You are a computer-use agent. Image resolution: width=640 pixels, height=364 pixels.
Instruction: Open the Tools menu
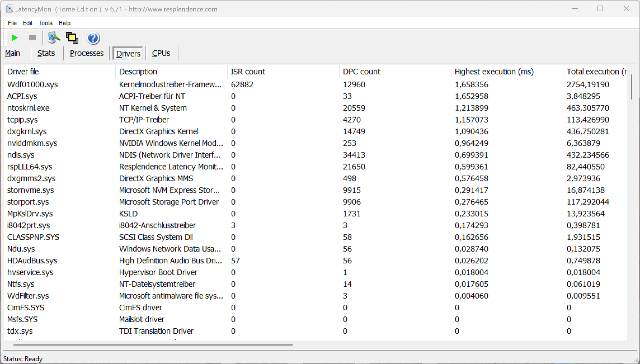pyautogui.click(x=45, y=23)
